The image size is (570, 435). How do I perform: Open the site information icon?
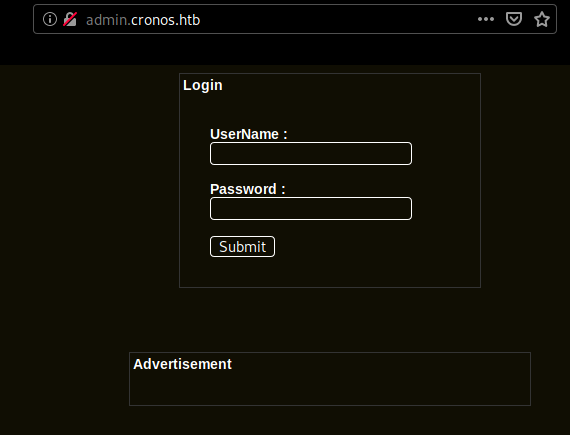[x=50, y=19]
